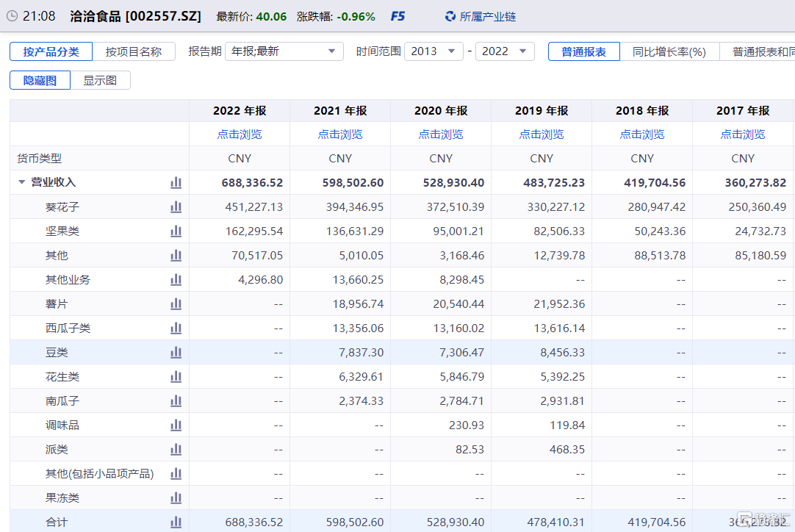Image resolution: width=795 pixels, height=532 pixels.
Task: Open the start year dropdown showing 2013
Action: pos(434,51)
